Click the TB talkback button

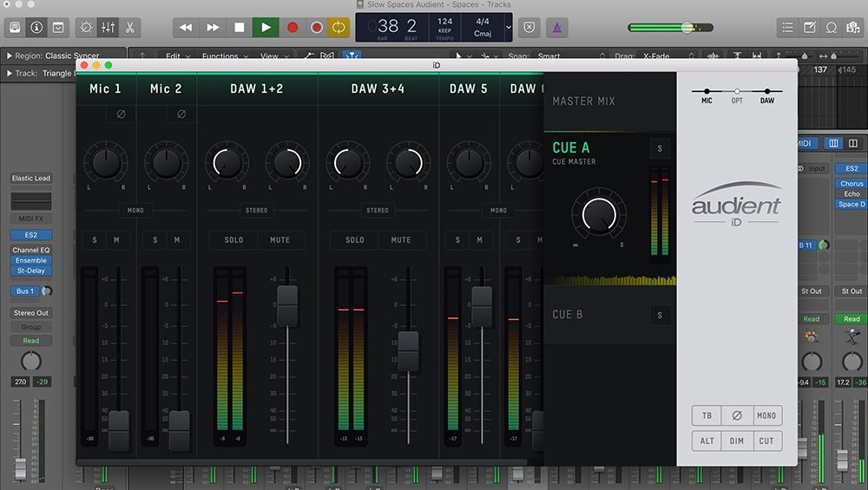[707, 415]
